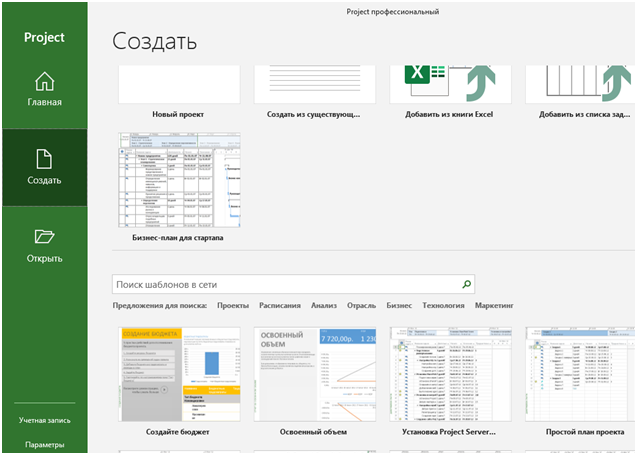
Task: Choose Добавить из списка задач thumbnail
Action: pos(580,84)
